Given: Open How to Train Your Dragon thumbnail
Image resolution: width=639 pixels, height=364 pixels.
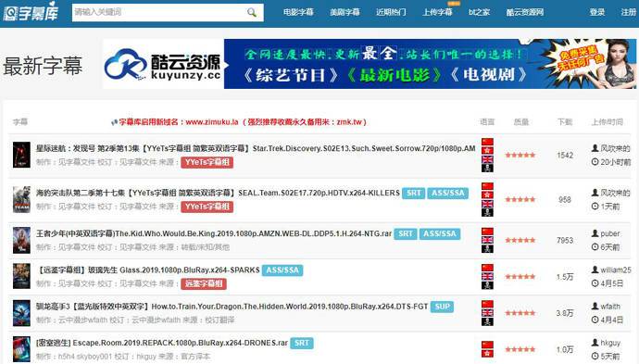Looking at the screenshot, I should [21, 313].
